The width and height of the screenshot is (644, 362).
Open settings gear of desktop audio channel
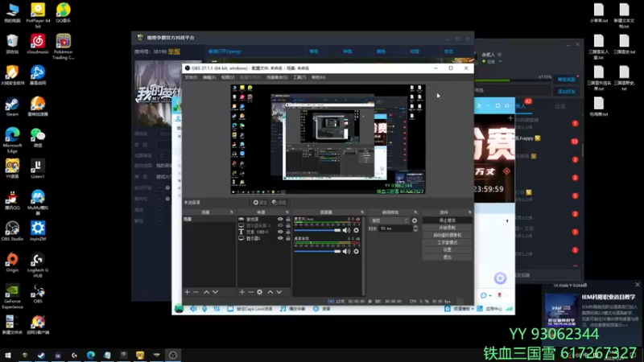tap(356, 251)
